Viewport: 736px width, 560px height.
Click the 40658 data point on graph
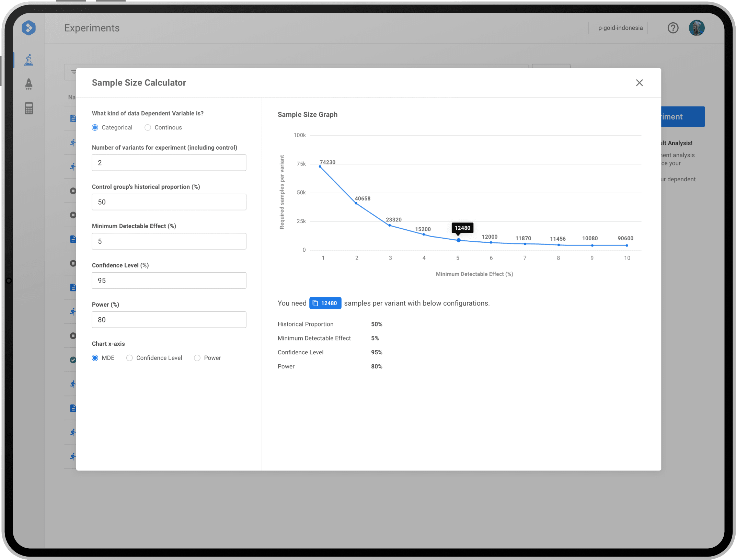click(x=356, y=203)
